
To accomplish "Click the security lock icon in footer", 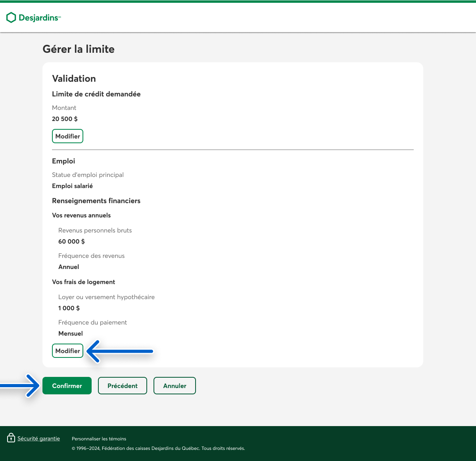I will (11, 438).
